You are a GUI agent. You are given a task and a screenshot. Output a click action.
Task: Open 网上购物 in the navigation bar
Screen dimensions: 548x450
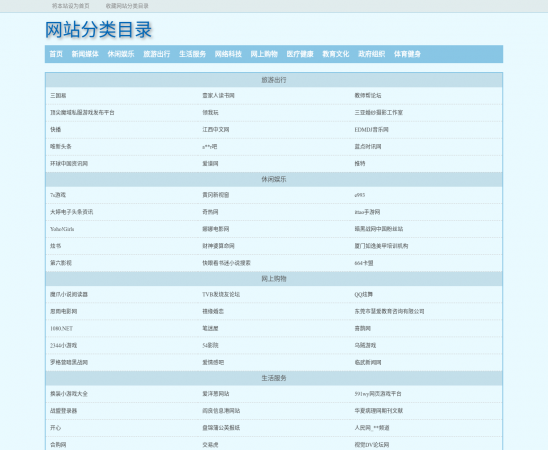264,54
